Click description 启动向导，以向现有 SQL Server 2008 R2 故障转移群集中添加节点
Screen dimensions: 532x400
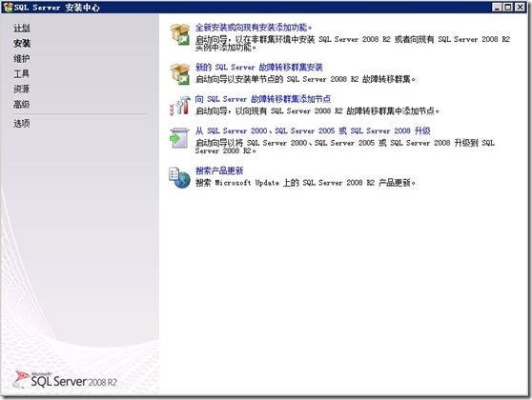[317, 110]
